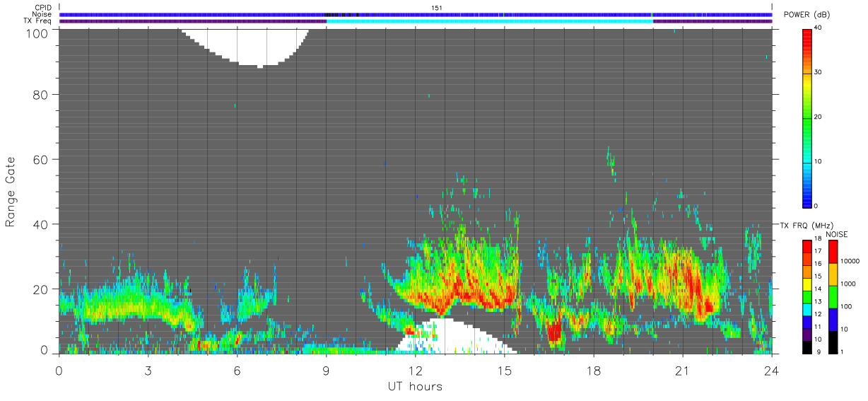Click the UT hours axis label
Screen dimensions: 868x401
(x=415, y=387)
